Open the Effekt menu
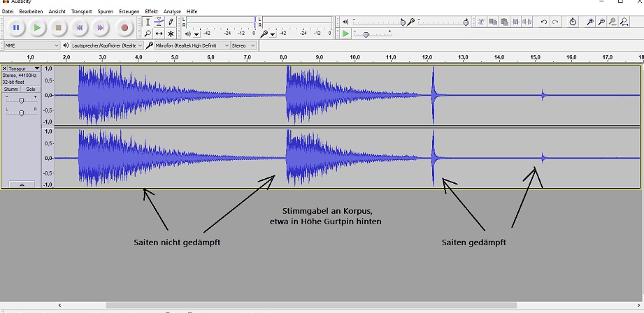This screenshot has height=313, width=644. pyautogui.click(x=151, y=12)
